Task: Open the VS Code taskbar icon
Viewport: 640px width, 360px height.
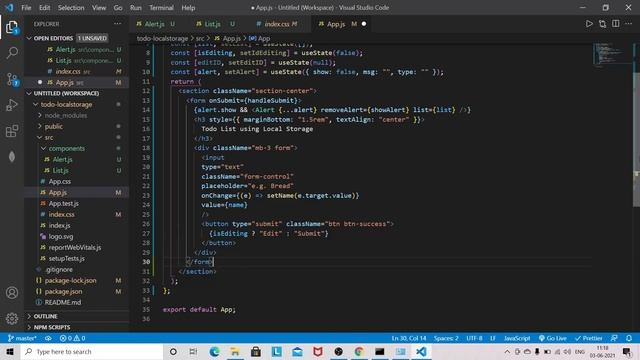Action: pyautogui.click(x=421, y=351)
